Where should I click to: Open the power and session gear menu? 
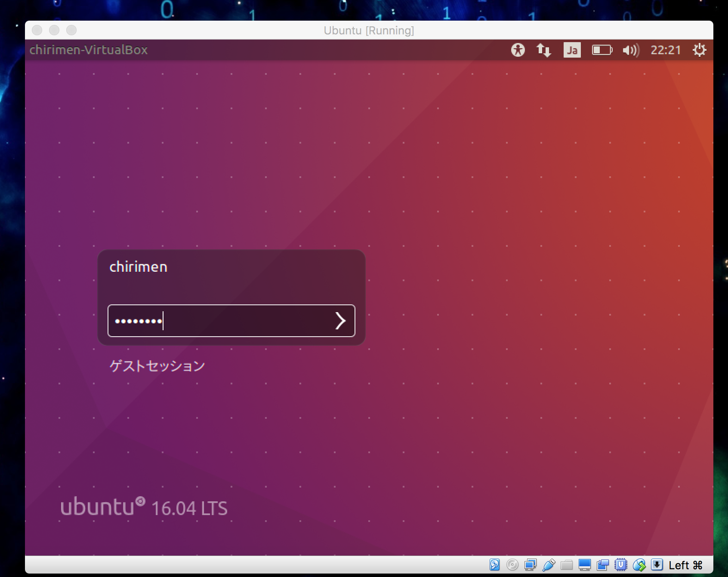[699, 50]
